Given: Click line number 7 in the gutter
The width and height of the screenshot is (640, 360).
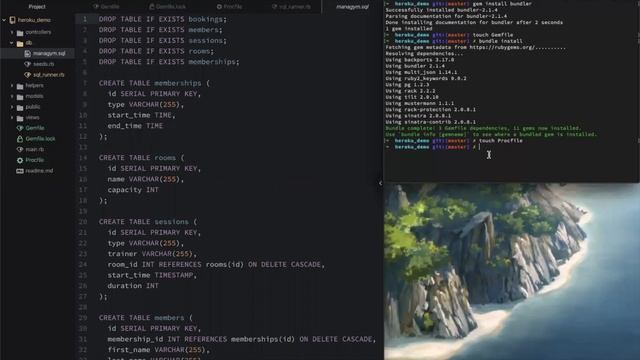Looking at the screenshot, I should (85, 83).
